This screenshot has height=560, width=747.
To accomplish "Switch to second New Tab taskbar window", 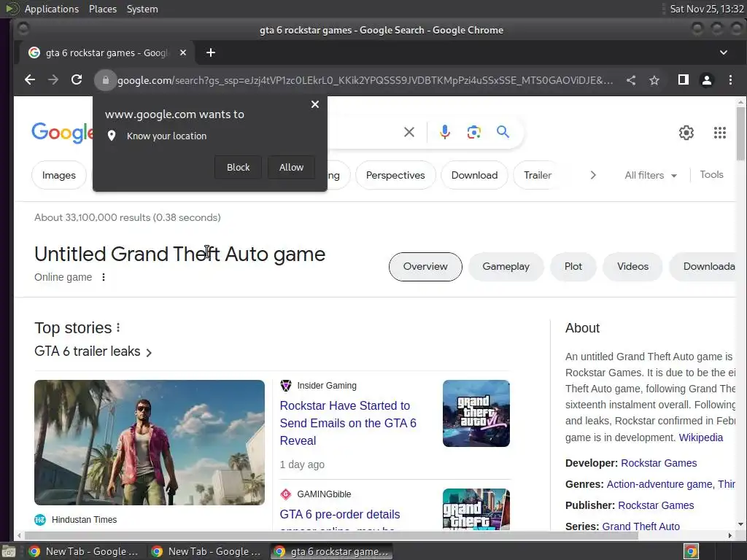I will point(206,551).
